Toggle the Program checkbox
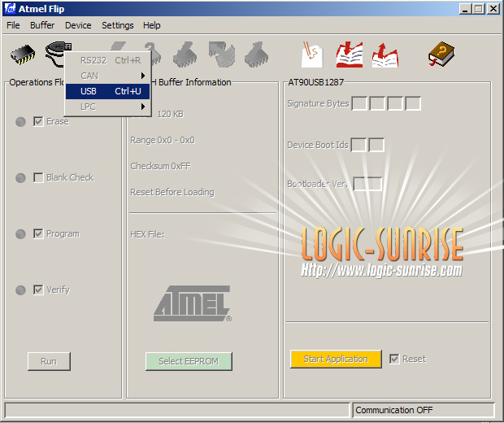This screenshot has height=423, width=504. (x=38, y=233)
